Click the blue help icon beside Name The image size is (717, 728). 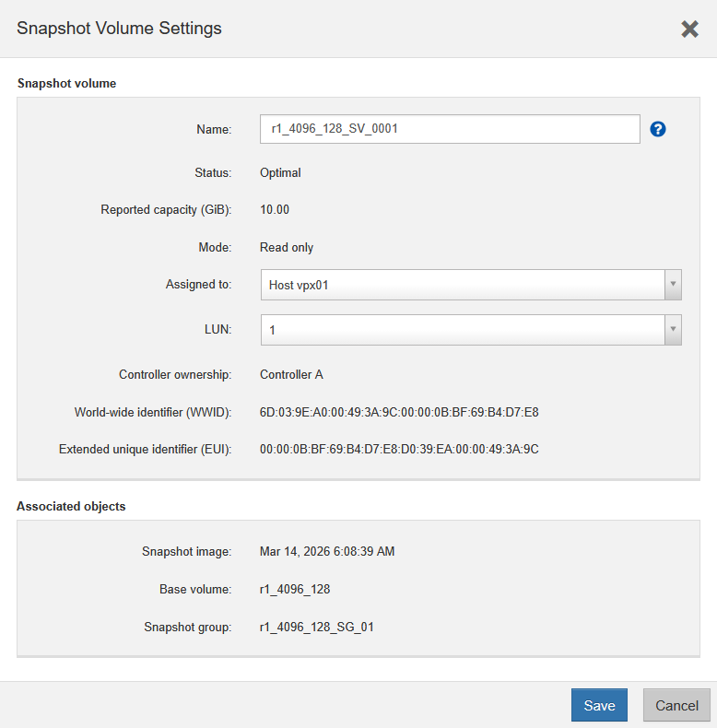[x=658, y=129]
